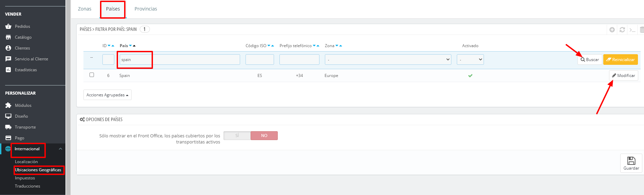Sort Prefijo telefónico column descending

tap(314, 46)
